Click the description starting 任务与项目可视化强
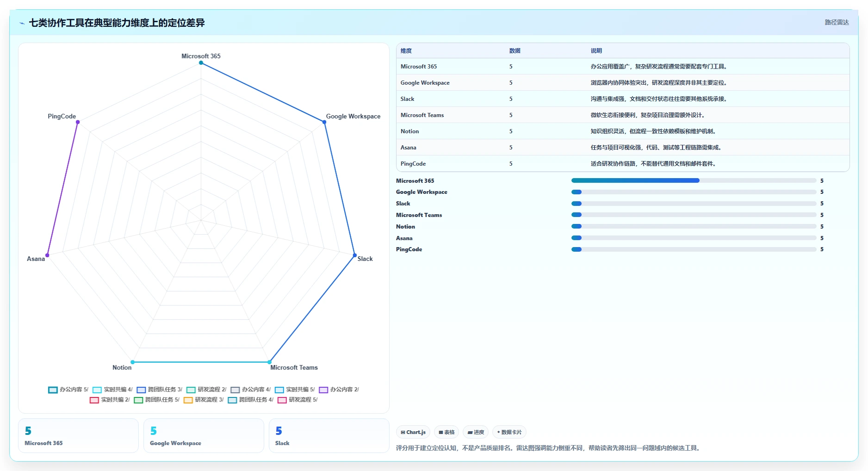 657,148
